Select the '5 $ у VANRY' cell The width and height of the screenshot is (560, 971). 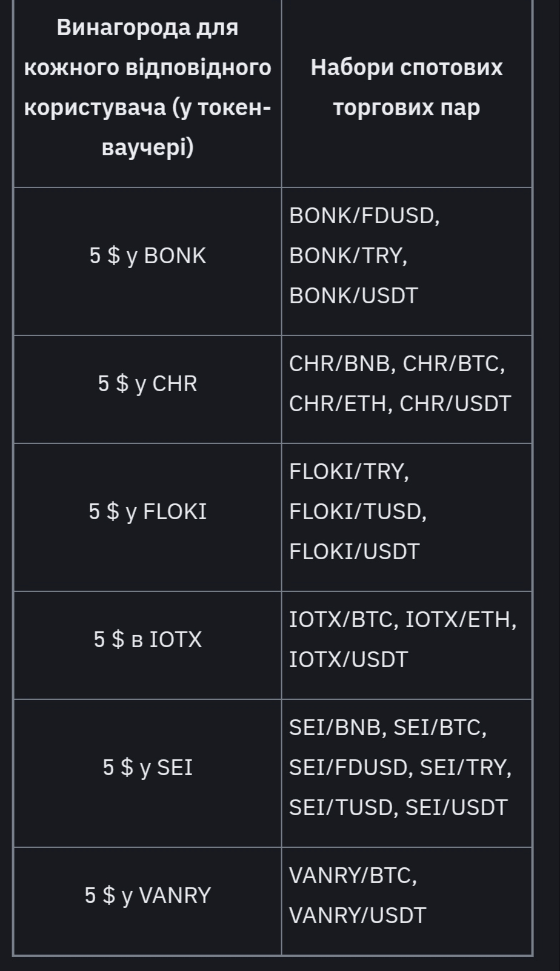coord(147,896)
